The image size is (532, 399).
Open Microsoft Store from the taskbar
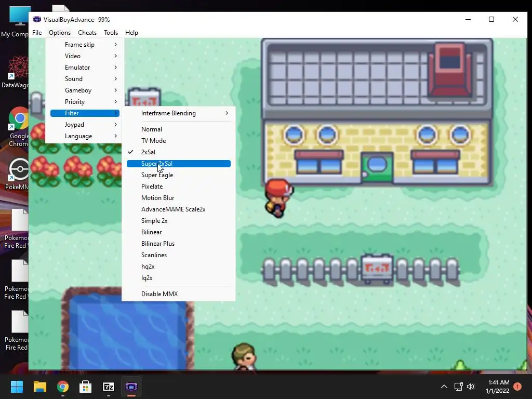point(86,387)
